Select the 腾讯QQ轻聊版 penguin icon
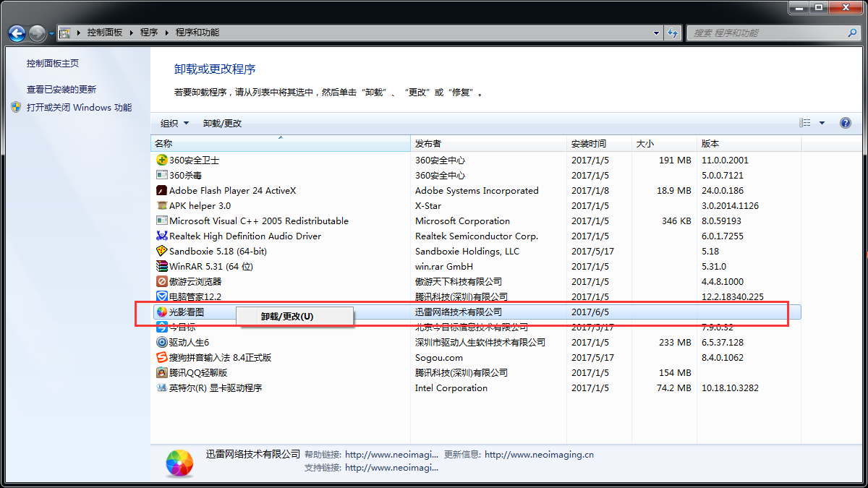The width and height of the screenshot is (868, 488). [161, 372]
